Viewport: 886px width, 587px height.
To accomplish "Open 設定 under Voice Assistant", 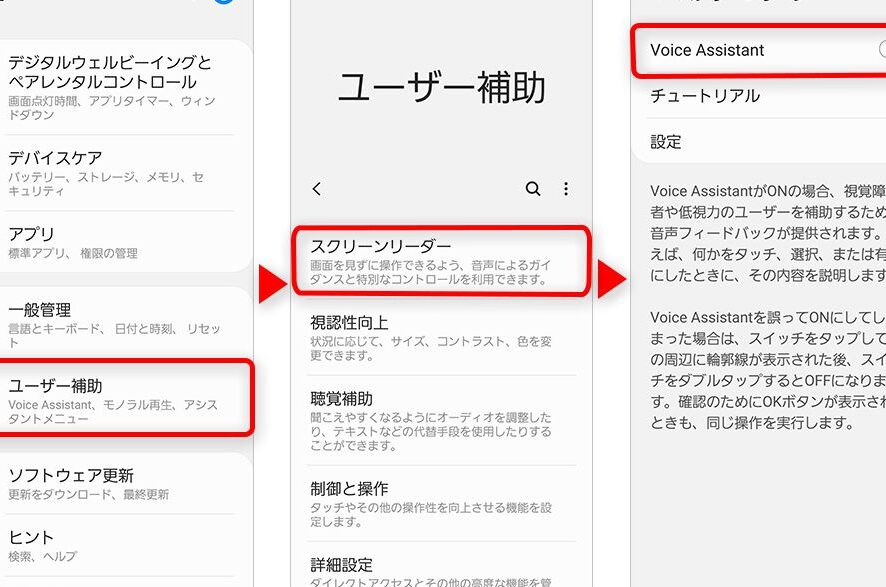I will click(758, 141).
